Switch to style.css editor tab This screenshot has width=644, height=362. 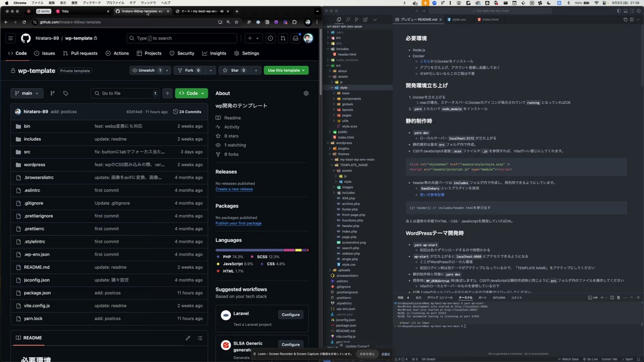click(458, 20)
